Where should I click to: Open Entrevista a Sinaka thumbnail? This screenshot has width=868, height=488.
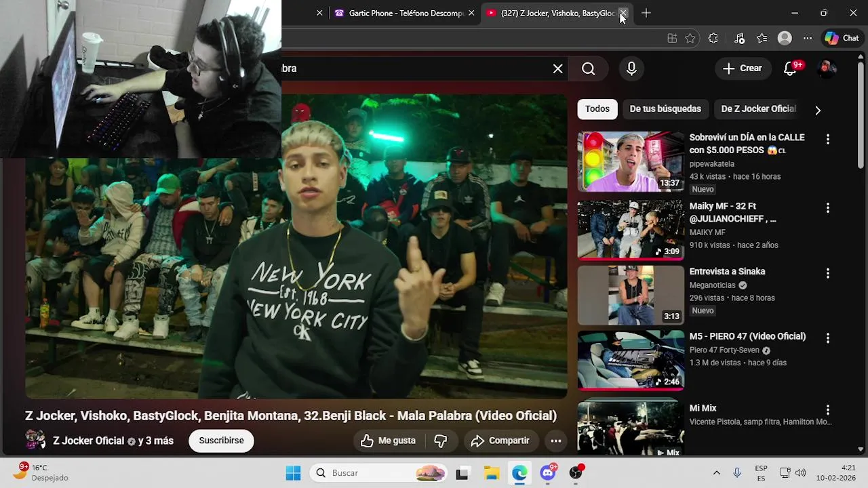click(631, 296)
